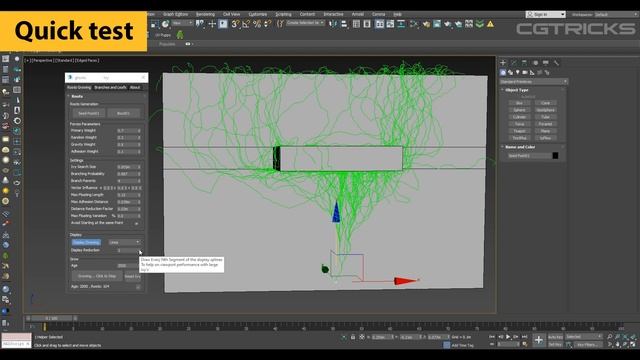Open the View reference coordinate dropdown
640x360 pixels.
pos(182,23)
